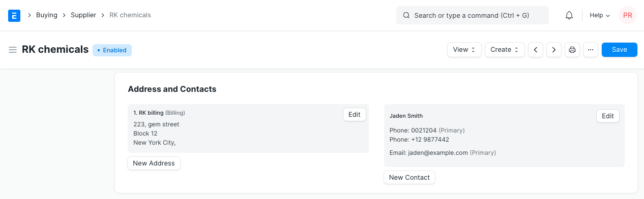
Task: Open the three-dot more actions menu
Action: click(591, 50)
